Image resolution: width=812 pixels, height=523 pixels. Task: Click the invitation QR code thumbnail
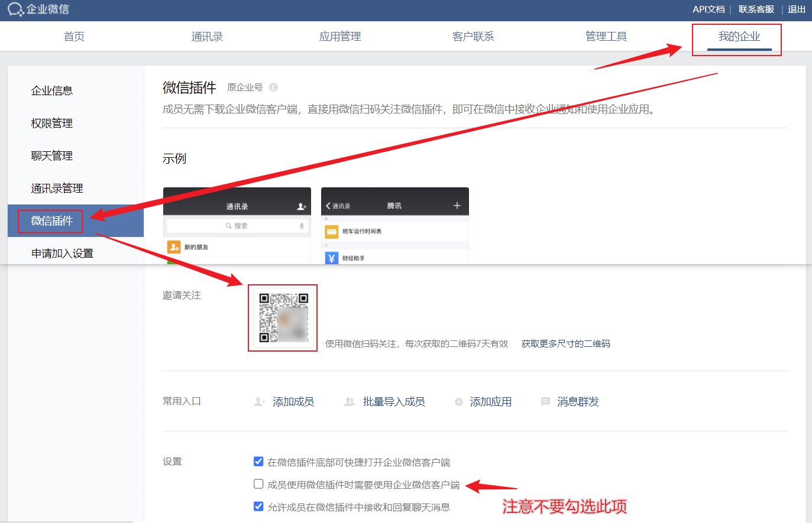282,317
